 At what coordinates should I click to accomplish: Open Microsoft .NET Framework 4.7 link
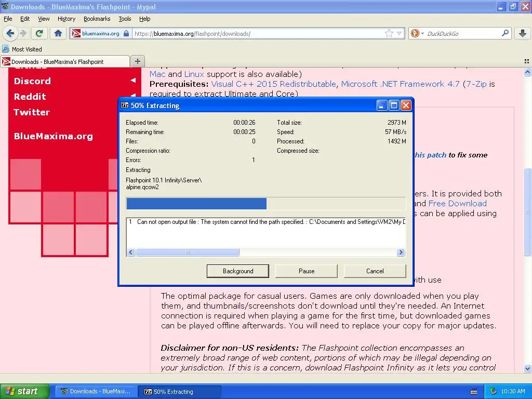[400, 84]
